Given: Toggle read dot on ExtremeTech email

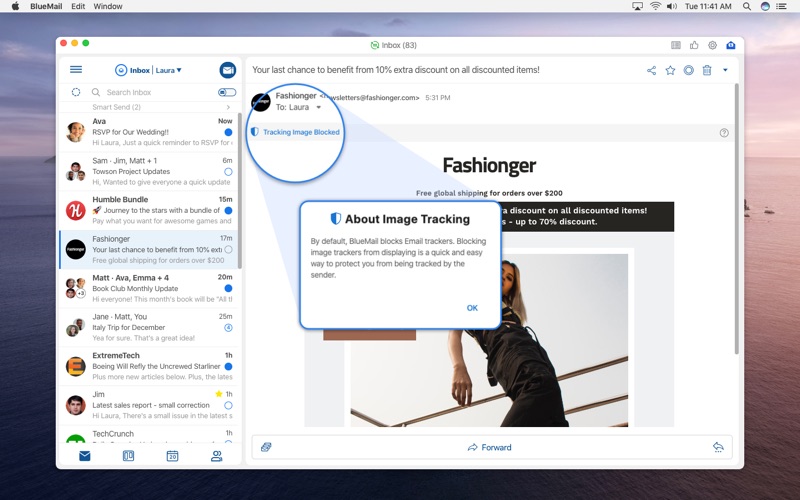Looking at the screenshot, I should pyautogui.click(x=229, y=366).
